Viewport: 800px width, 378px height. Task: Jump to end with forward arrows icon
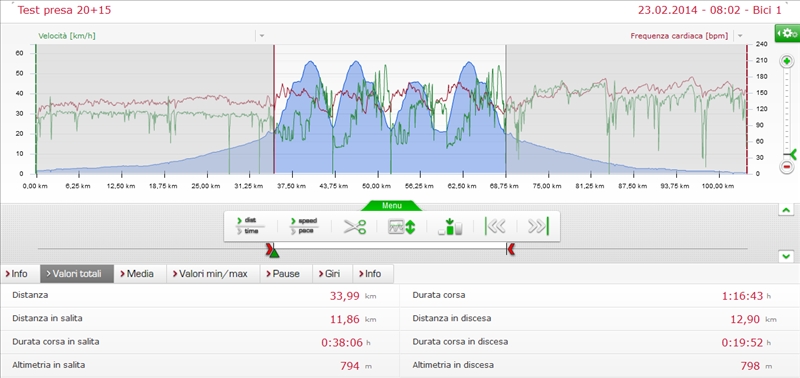pyautogui.click(x=538, y=226)
